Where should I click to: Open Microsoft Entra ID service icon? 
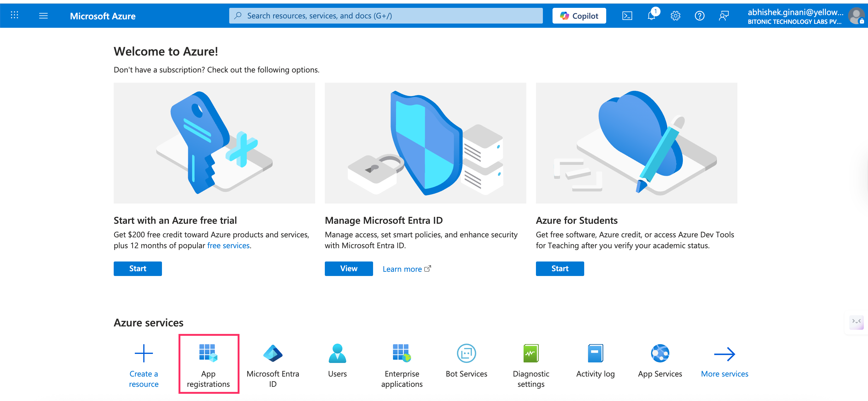tap(273, 353)
